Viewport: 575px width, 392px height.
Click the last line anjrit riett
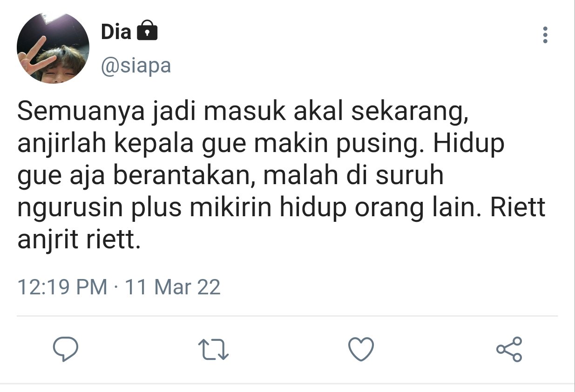point(79,241)
